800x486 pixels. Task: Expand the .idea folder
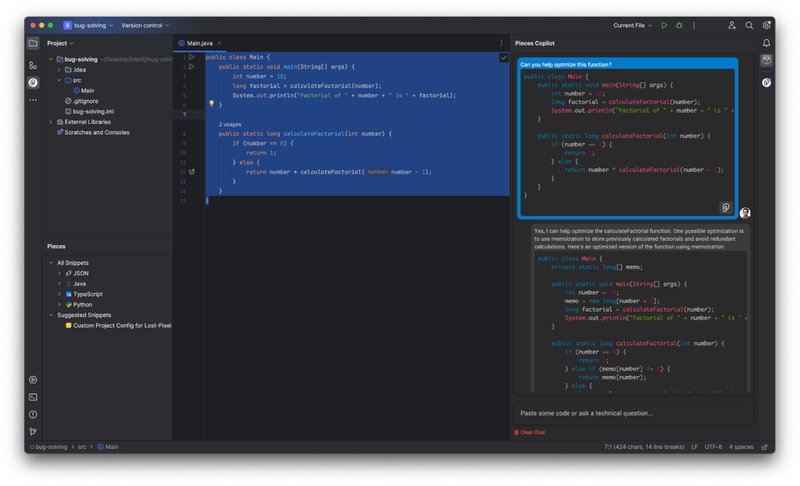tap(59, 70)
